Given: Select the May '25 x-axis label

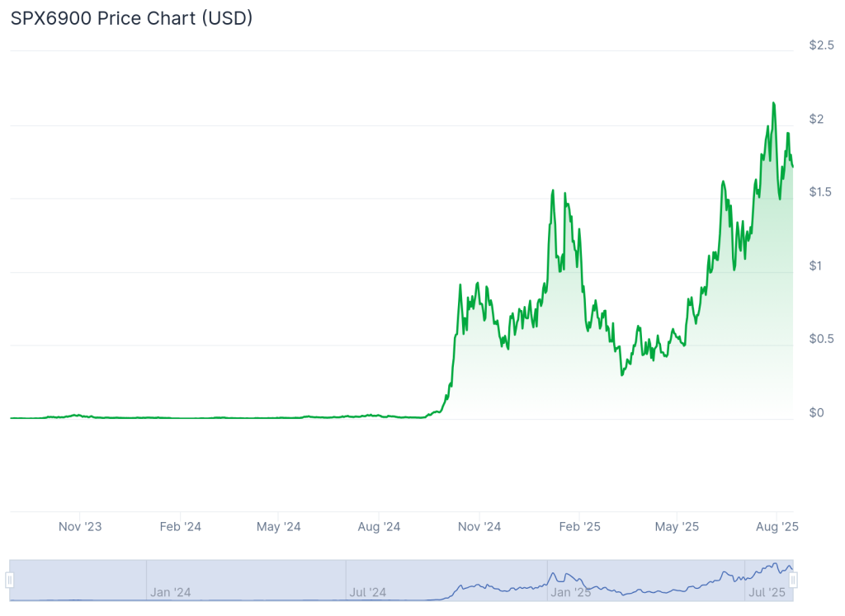Looking at the screenshot, I should click(677, 526).
